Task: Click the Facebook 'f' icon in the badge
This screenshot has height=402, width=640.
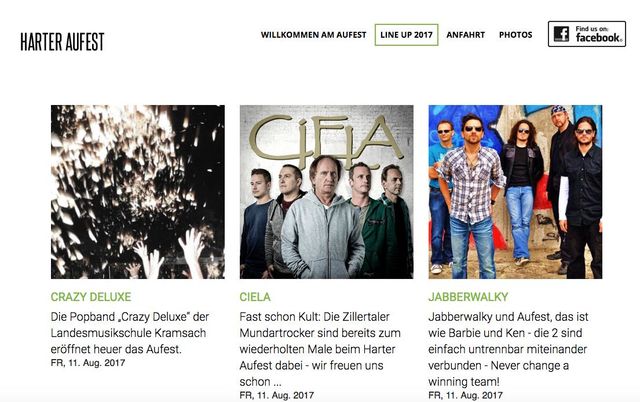Action: (561, 34)
